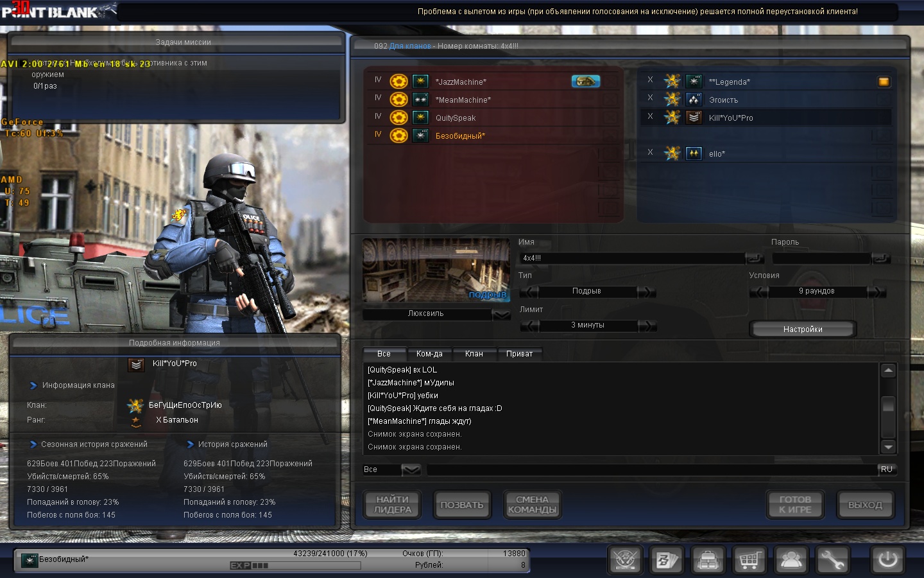This screenshot has width=924, height=578.
Task: Click the confirm icon beside the password field
Action: pos(882,258)
